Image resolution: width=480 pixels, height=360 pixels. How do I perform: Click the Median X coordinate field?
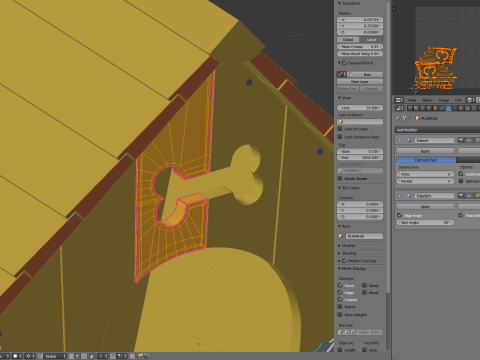[x=360, y=20]
